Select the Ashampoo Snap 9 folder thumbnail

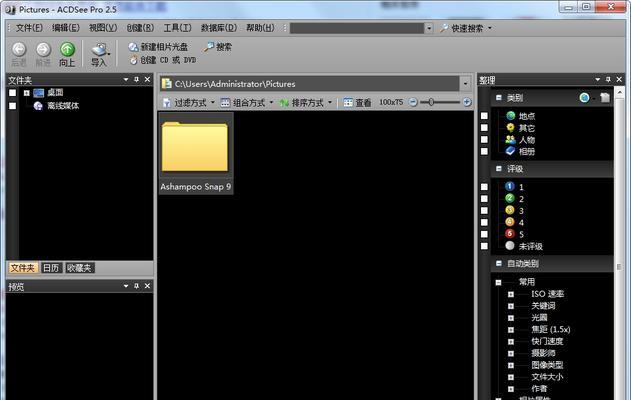[196, 153]
